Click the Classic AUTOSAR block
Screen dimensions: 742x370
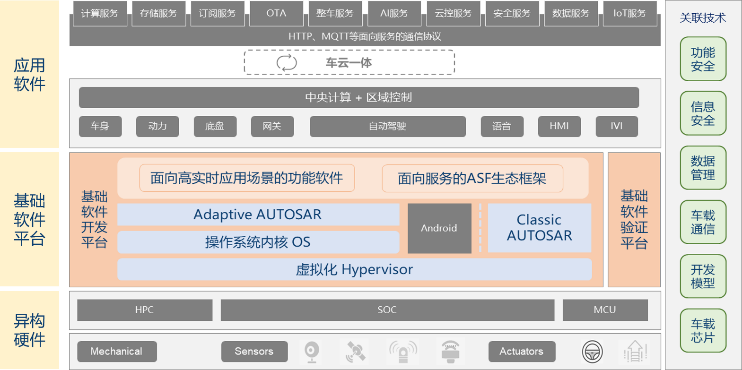539,228
